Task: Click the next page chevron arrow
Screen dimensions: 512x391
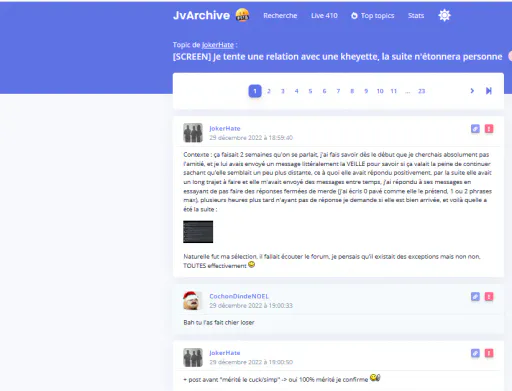Action: [x=472, y=91]
